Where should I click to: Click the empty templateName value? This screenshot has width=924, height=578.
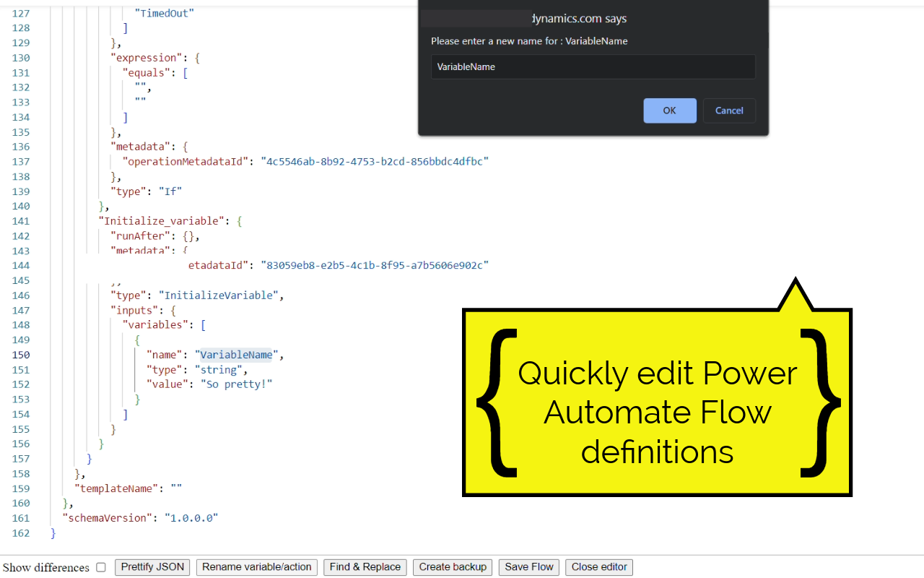pos(177,488)
